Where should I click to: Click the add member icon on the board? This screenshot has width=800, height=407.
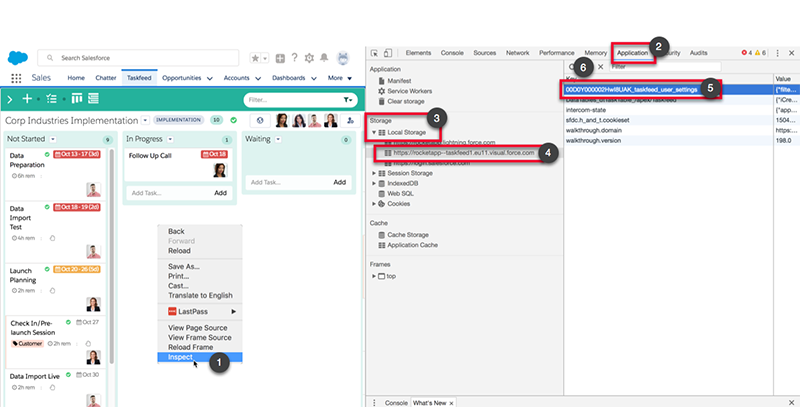click(350, 120)
